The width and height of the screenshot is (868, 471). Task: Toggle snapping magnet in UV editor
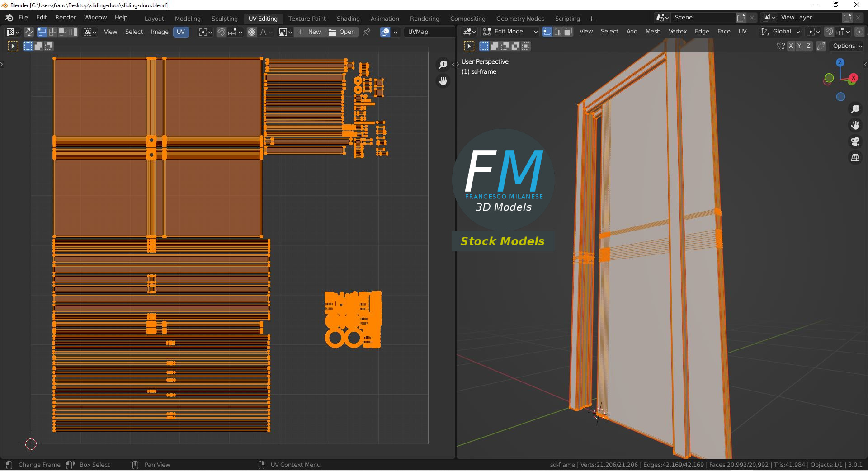(x=221, y=32)
